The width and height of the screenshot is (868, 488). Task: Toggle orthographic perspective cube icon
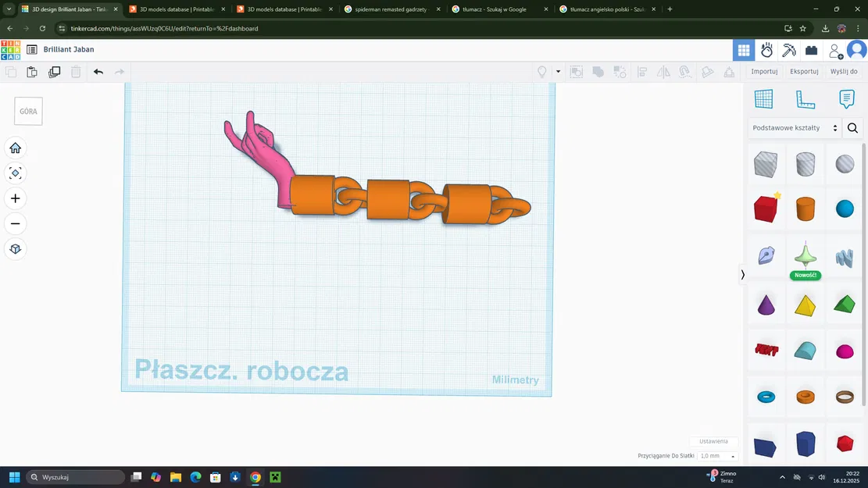click(16, 249)
